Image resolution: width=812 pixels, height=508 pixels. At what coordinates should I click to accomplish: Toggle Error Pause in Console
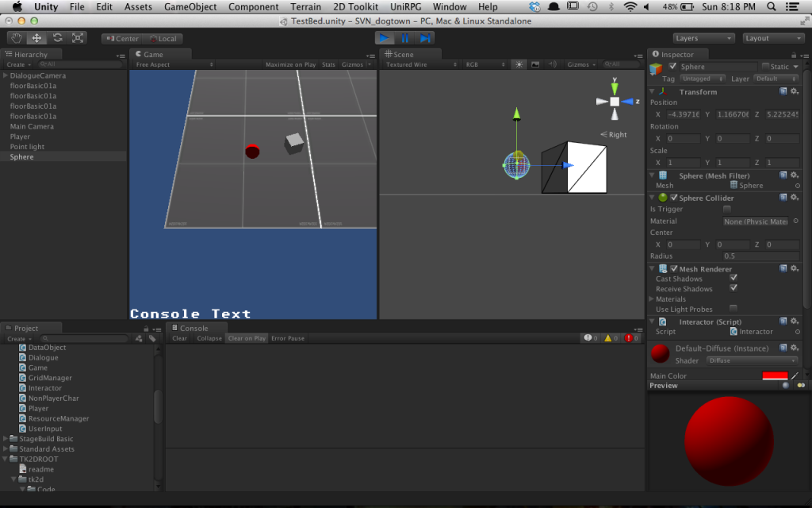pyautogui.click(x=288, y=338)
